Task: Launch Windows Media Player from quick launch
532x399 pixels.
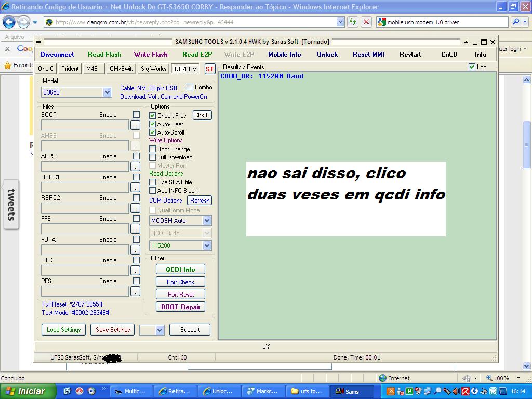Action: (x=91, y=391)
